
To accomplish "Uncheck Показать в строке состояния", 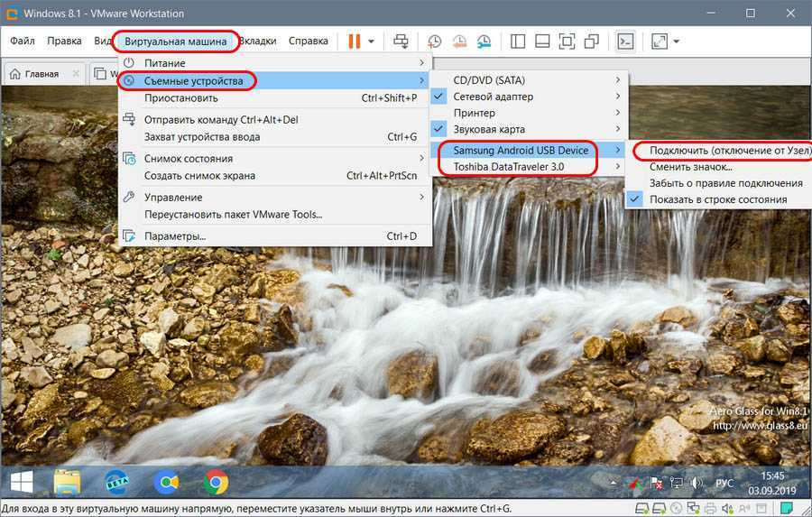I will pos(718,199).
